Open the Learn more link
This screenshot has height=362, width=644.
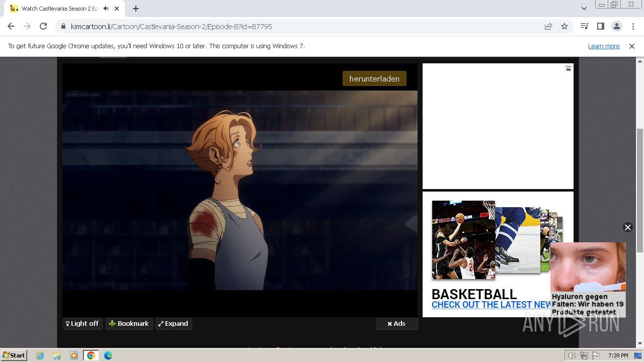pos(604,46)
